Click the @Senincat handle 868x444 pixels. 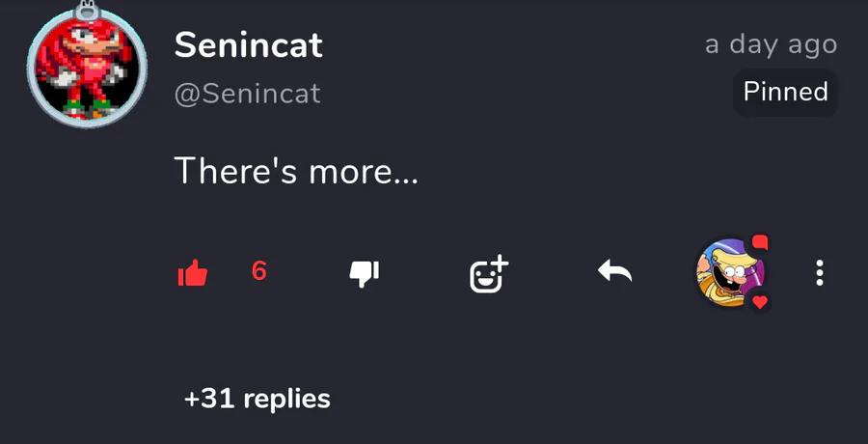click(247, 94)
